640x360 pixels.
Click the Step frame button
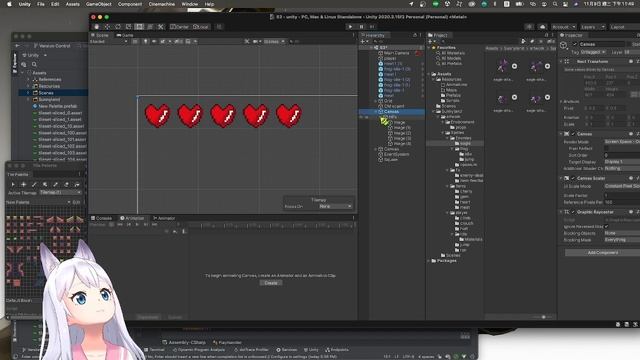tap(372, 27)
